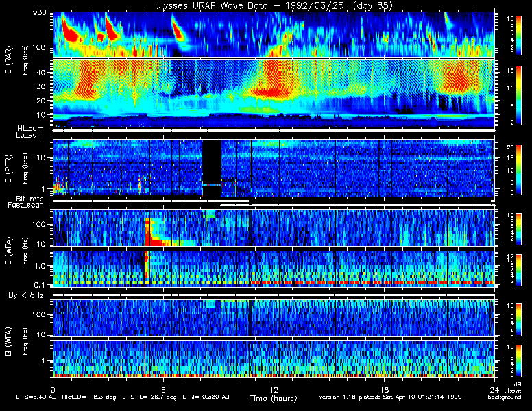
Task: Click the '0' hour tick on time axis
Action: (53, 389)
